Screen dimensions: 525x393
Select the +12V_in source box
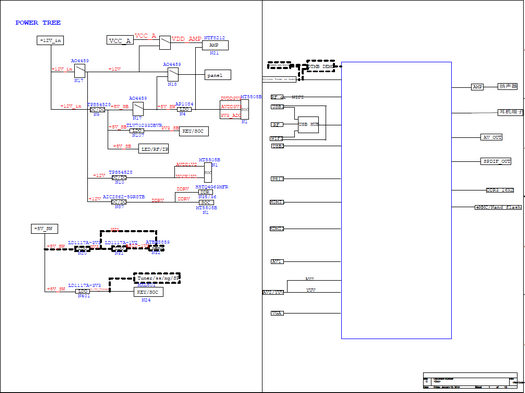[x=50, y=41]
